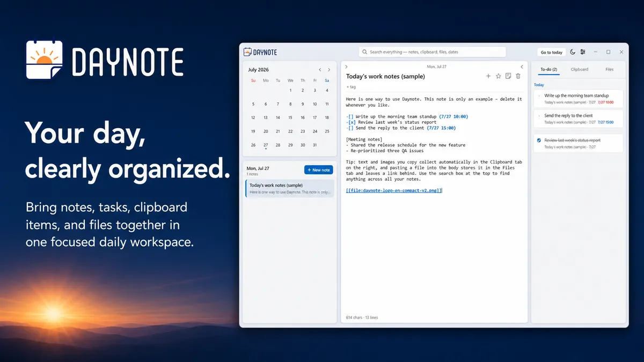Open settings via the sliders icon
Viewport: 644px width, 362px height.
tap(583, 52)
